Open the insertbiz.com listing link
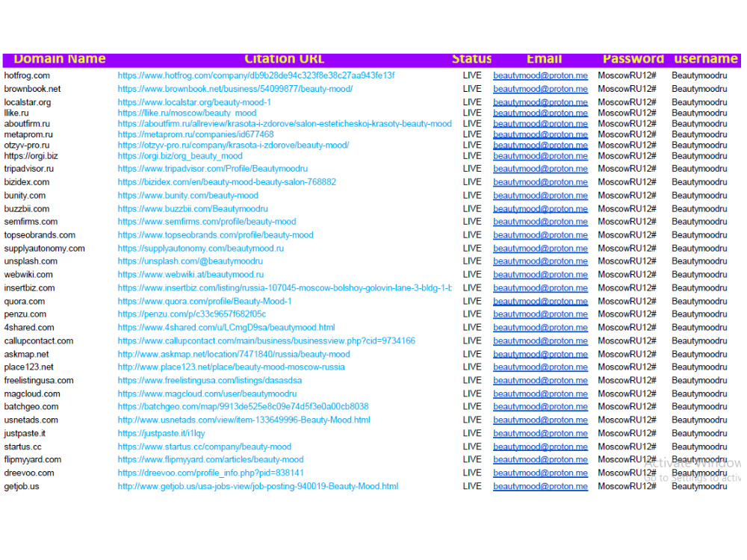The image size is (747, 560). pos(285,287)
